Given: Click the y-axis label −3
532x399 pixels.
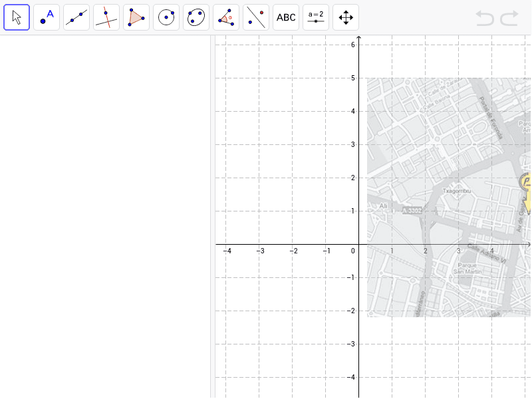Looking at the screenshot, I should [x=351, y=344].
